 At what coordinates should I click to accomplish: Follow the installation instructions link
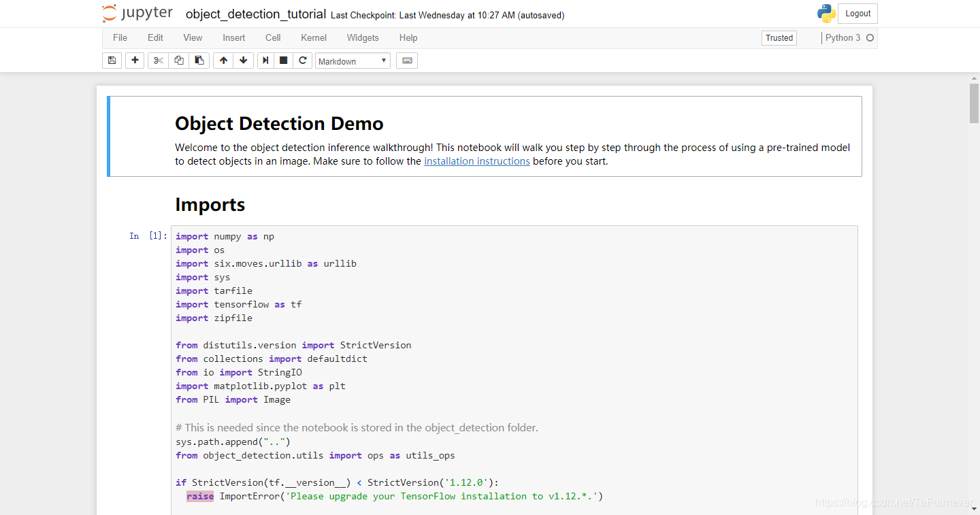[x=477, y=161]
